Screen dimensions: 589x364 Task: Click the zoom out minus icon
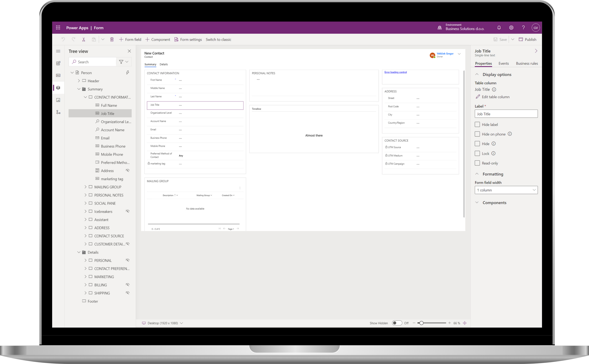[414, 323]
